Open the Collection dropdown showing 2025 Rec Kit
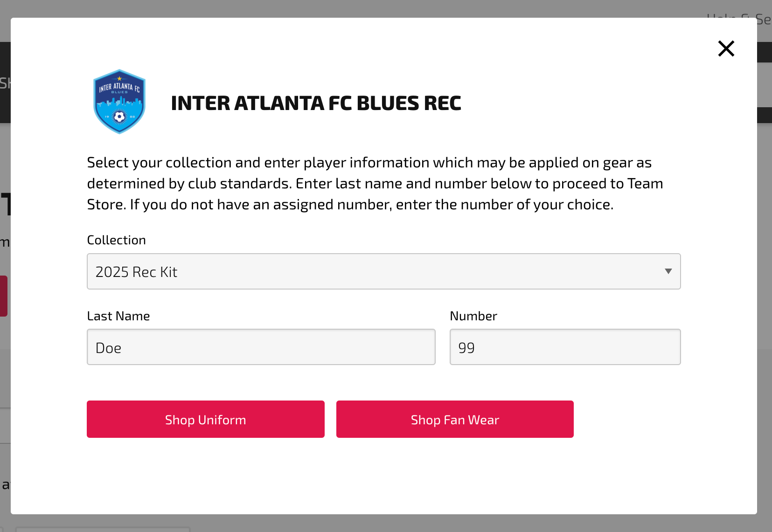 [383, 271]
